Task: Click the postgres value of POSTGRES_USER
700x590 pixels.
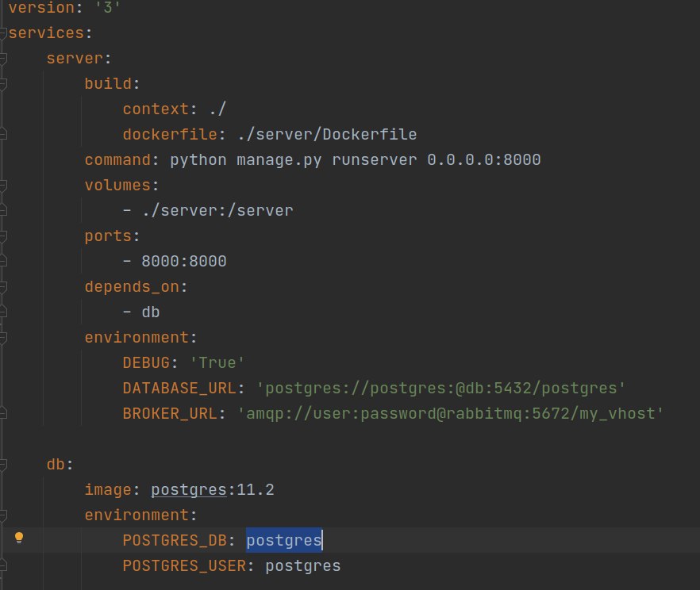Action: pos(303,566)
